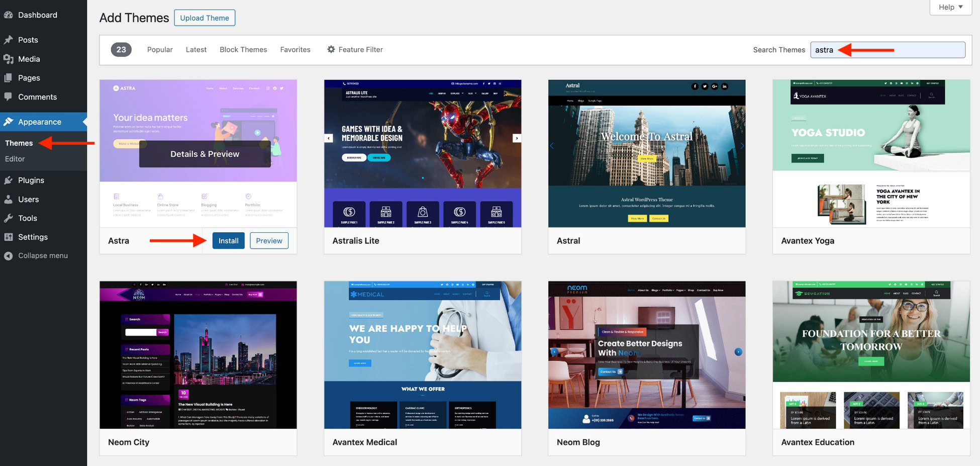Image resolution: width=980 pixels, height=466 pixels.
Task: Preview the Astra theme
Action: [269, 241]
